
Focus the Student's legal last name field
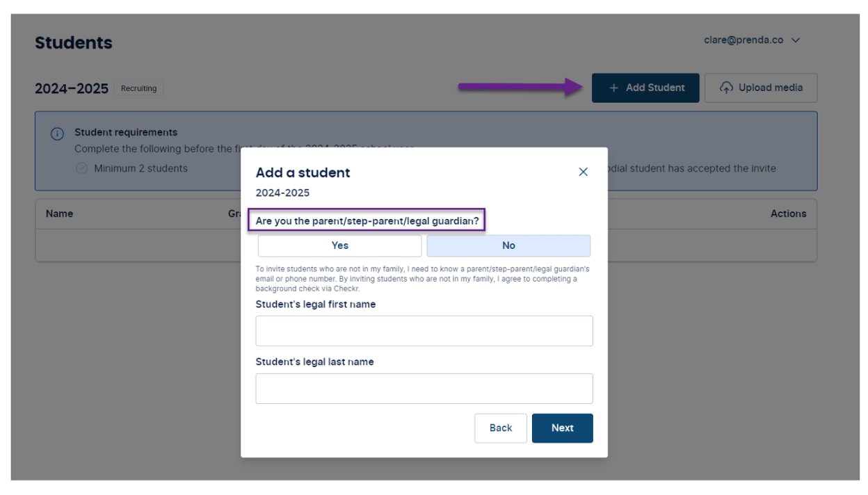tap(424, 389)
